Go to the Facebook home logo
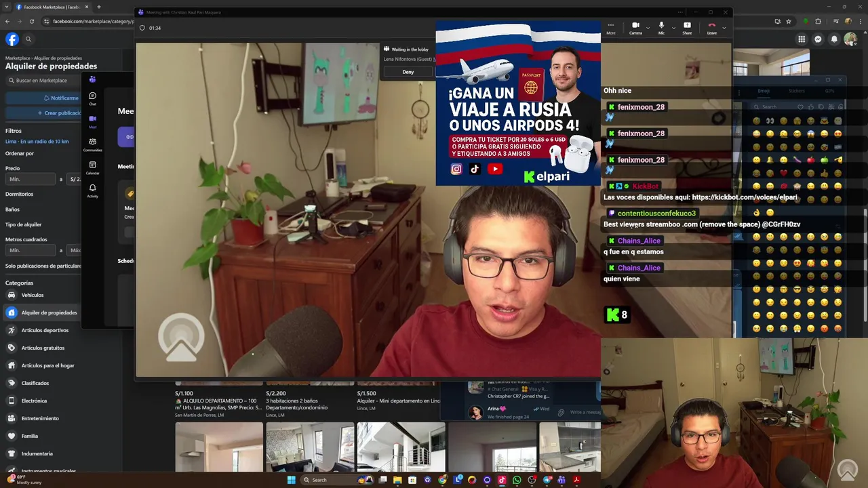The width and height of the screenshot is (868, 488). [x=12, y=39]
